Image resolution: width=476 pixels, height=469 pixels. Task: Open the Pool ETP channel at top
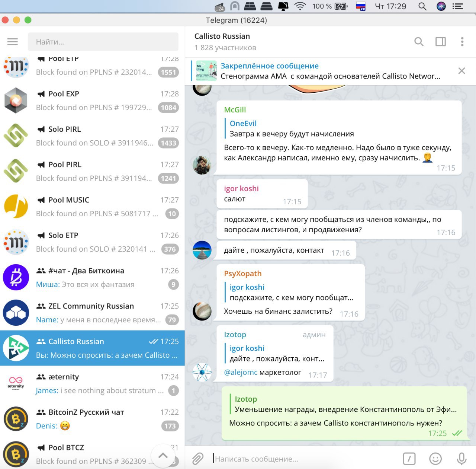coord(92,68)
